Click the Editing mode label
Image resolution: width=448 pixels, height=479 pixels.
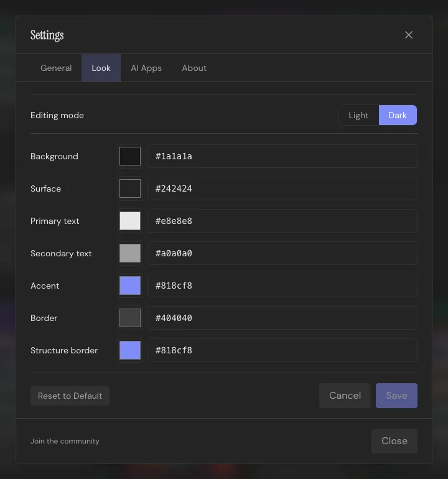(x=57, y=115)
